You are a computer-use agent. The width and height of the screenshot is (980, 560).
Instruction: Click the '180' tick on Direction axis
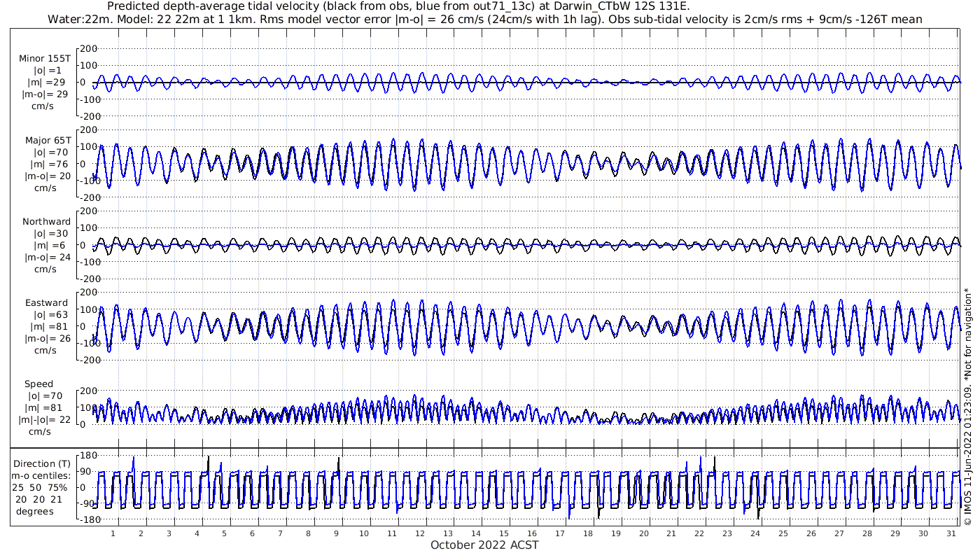click(x=89, y=456)
